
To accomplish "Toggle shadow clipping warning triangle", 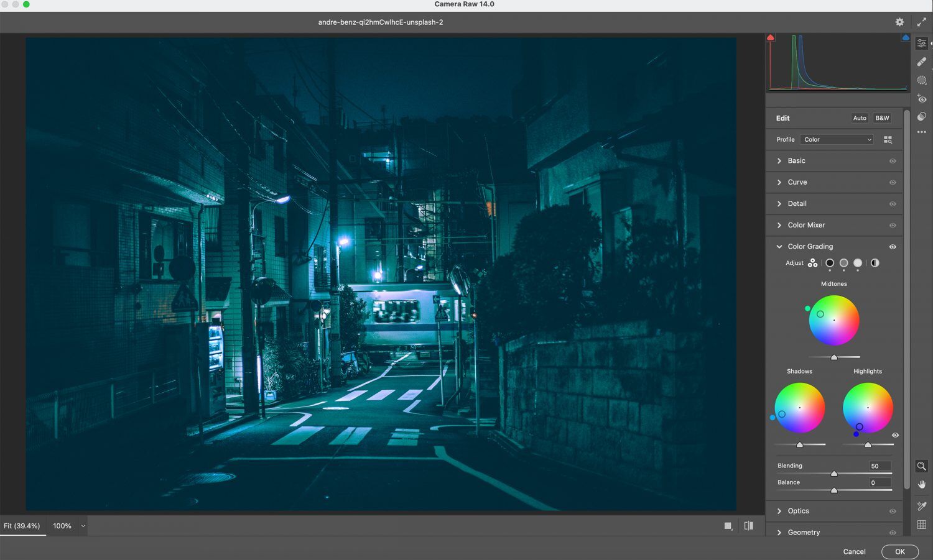I will 771,38.
